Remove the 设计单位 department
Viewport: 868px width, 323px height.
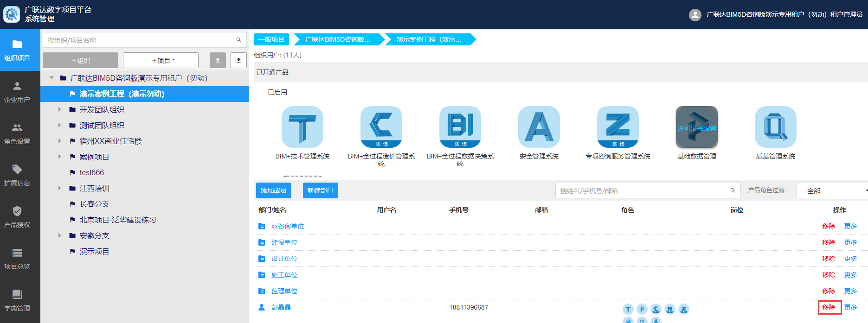point(829,259)
